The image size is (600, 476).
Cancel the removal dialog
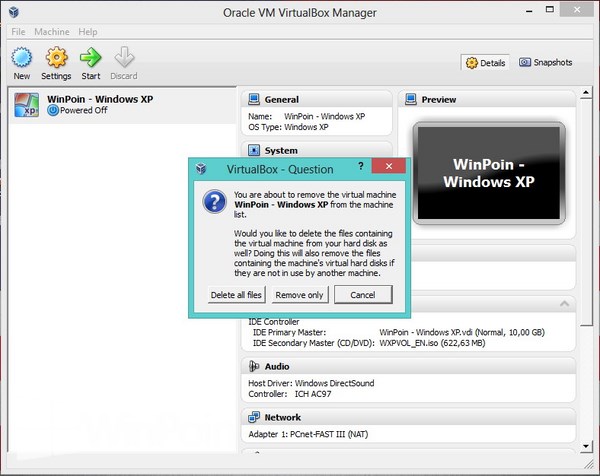[x=363, y=295]
